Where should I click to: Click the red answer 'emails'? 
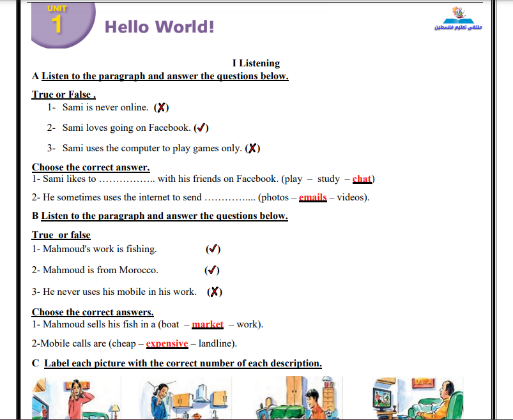313,197
